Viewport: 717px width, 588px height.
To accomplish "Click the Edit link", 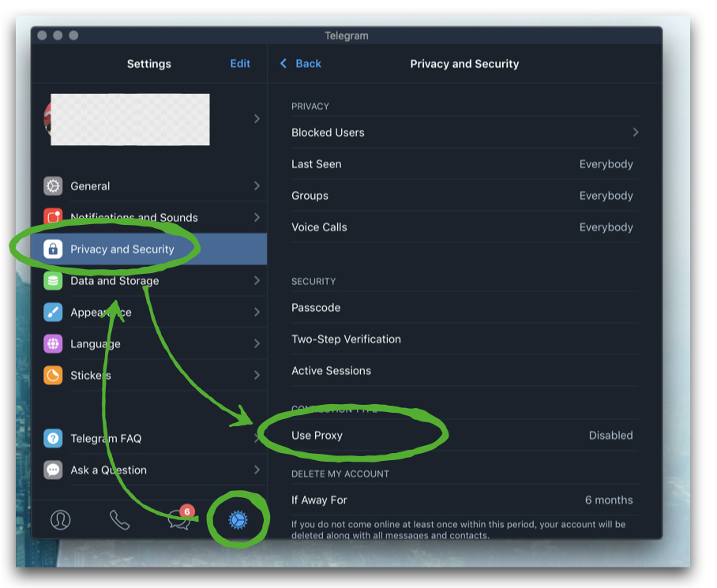I will [x=240, y=64].
